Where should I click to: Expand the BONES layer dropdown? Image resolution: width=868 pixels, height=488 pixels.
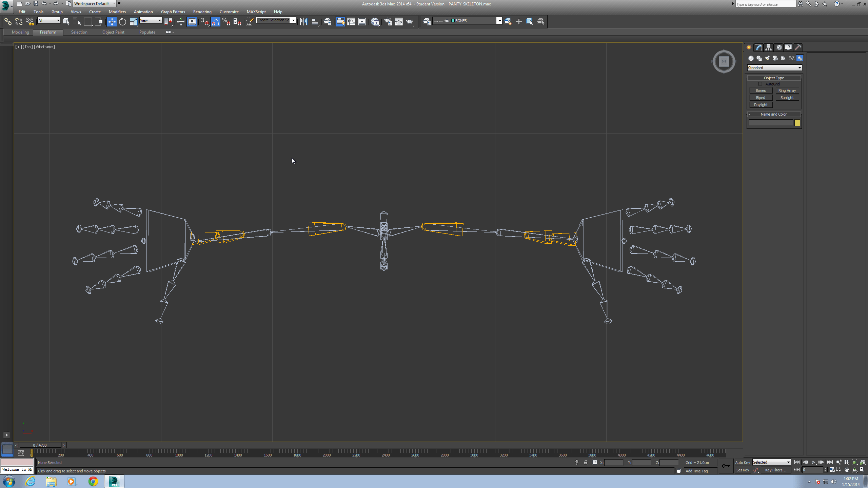(x=499, y=21)
